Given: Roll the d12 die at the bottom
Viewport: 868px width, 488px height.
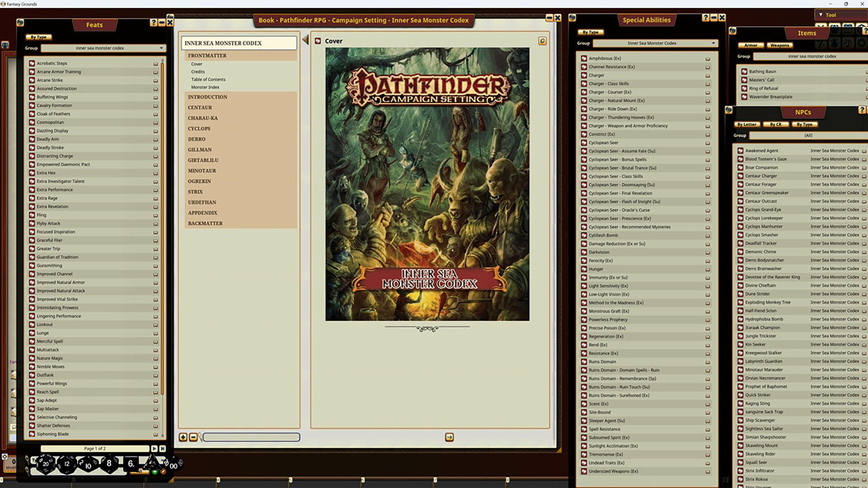Looking at the screenshot, I should point(66,464).
